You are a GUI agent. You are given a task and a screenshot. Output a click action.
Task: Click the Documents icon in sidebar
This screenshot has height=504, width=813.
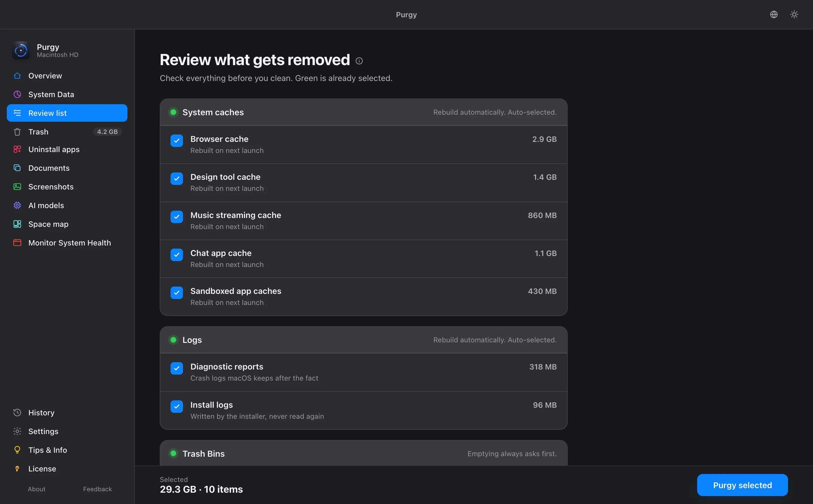click(17, 168)
